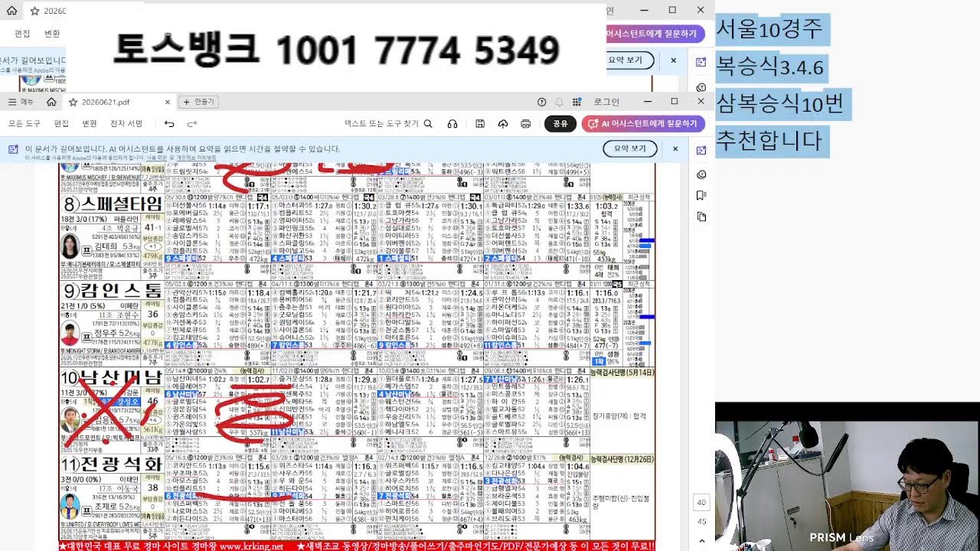Open the 메뉴 hamburger menu in front window
The image size is (980, 551).
click(21, 102)
